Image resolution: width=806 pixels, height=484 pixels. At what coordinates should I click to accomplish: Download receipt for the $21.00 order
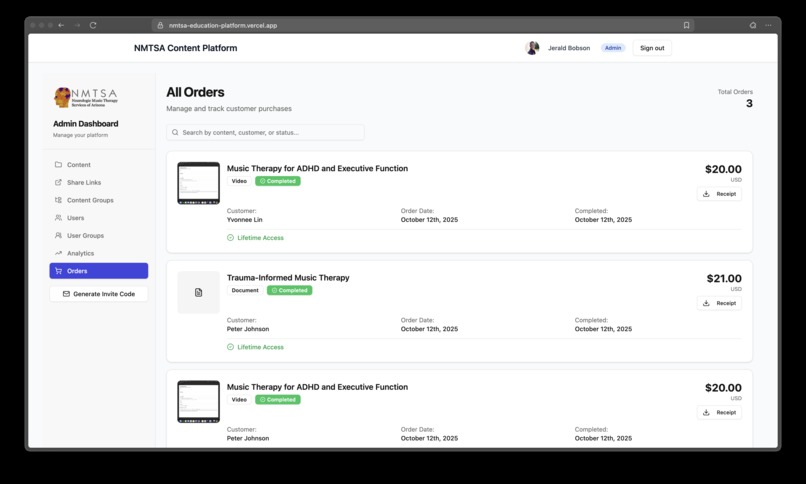point(719,303)
